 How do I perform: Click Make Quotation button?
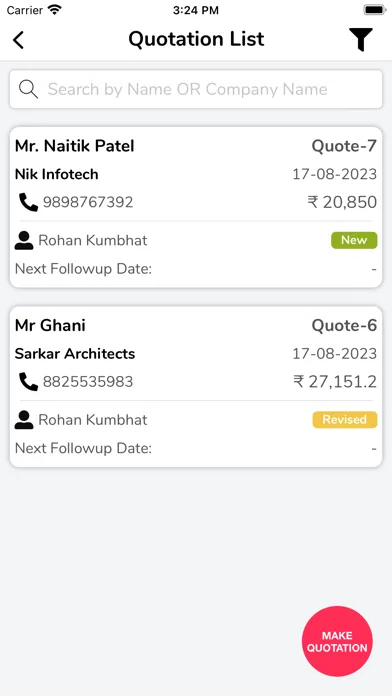(x=337, y=641)
